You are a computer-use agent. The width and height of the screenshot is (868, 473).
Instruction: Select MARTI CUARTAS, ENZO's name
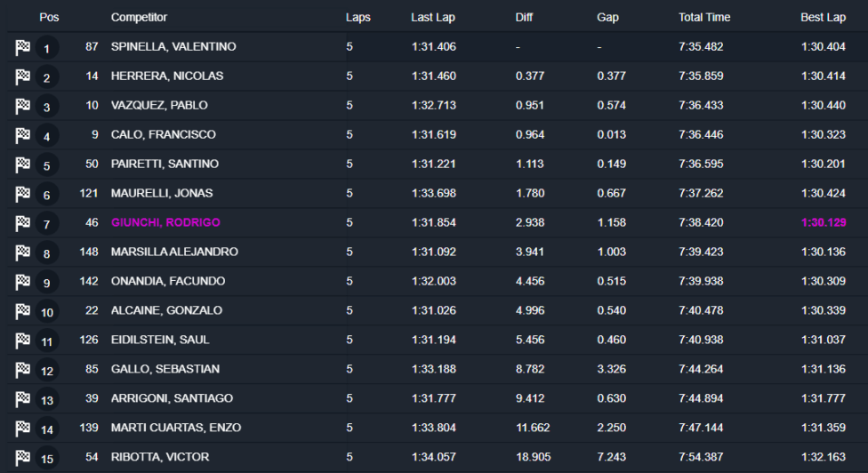click(x=176, y=428)
